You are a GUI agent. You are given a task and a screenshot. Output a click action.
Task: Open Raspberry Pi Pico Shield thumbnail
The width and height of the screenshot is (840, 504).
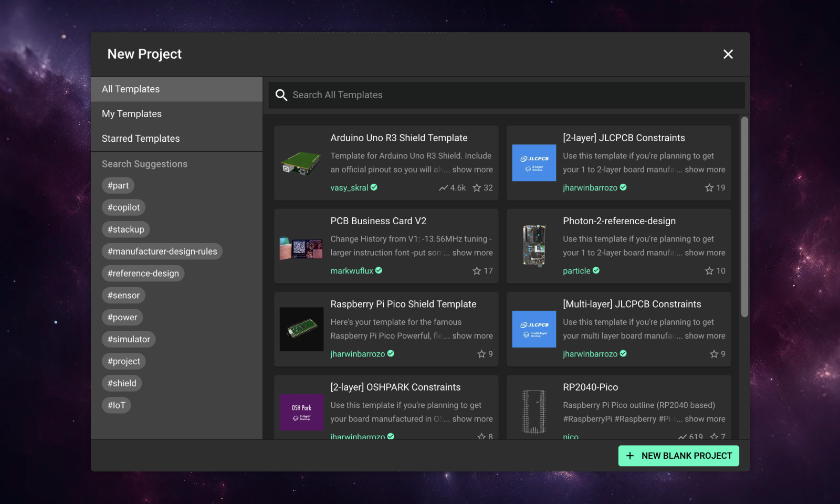click(x=301, y=329)
